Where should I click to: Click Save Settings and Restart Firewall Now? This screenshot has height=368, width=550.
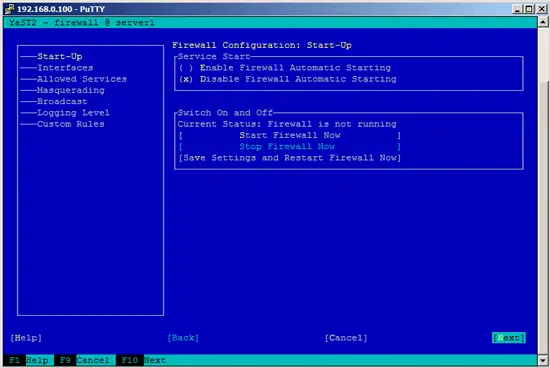(x=290, y=158)
